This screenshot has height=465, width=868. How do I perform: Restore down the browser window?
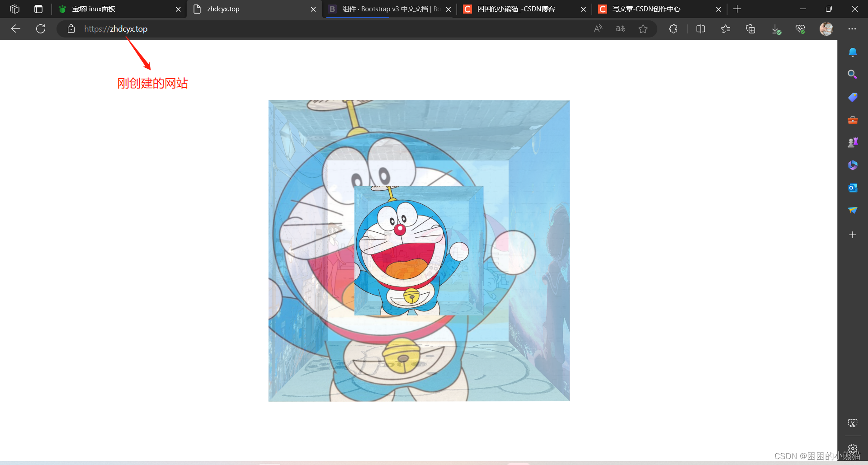(829, 9)
